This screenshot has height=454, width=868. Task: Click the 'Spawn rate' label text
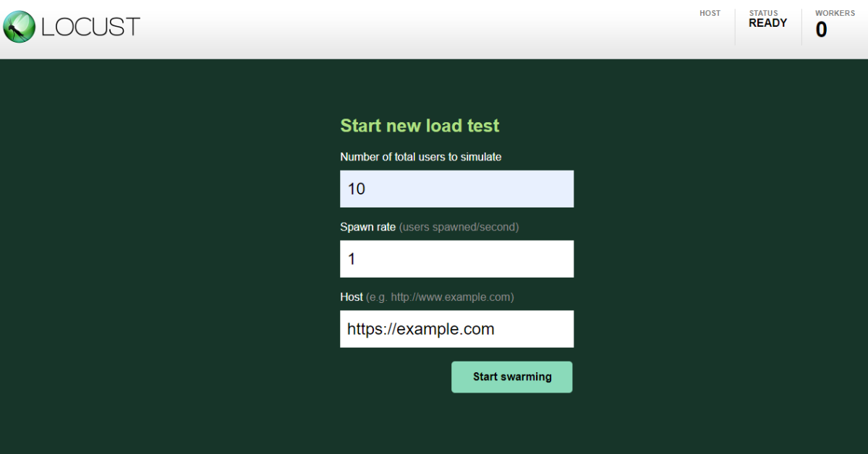tap(367, 227)
